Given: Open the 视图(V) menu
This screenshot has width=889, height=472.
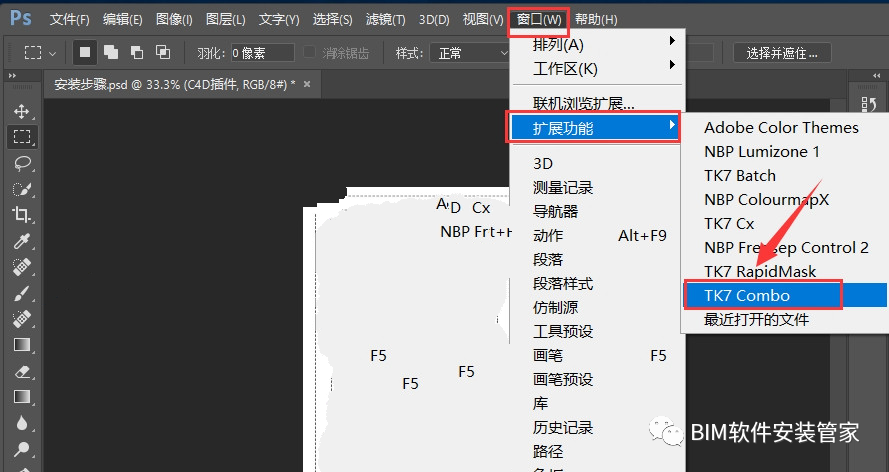Looking at the screenshot, I should (x=482, y=19).
